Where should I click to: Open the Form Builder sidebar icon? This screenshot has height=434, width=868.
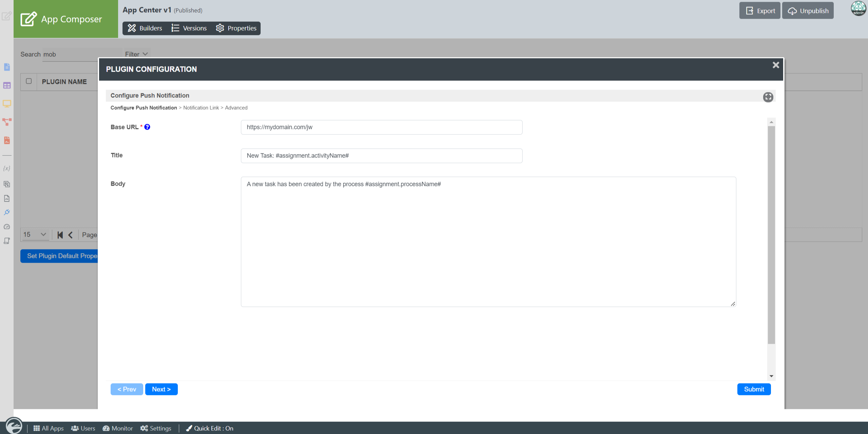[7, 67]
